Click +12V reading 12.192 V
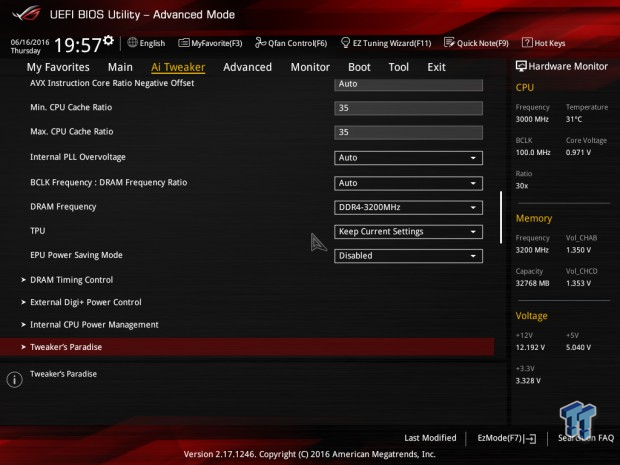 click(530, 347)
